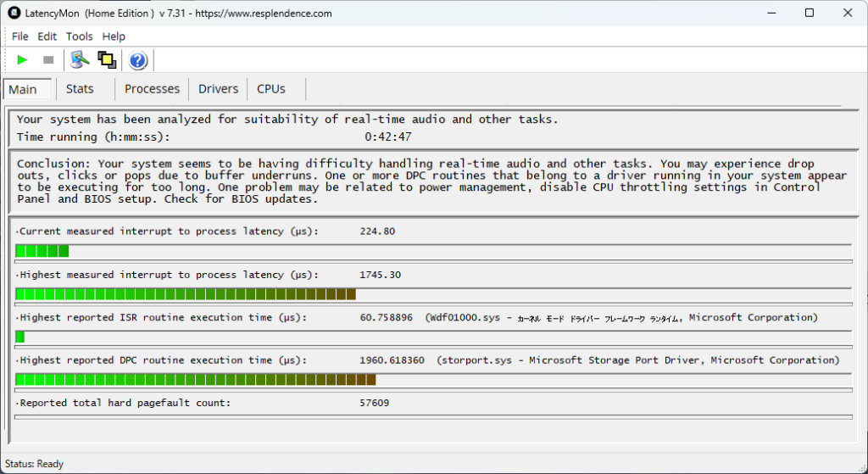Maximize the LatencyMon window
This screenshot has width=868, height=474.
(809, 14)
